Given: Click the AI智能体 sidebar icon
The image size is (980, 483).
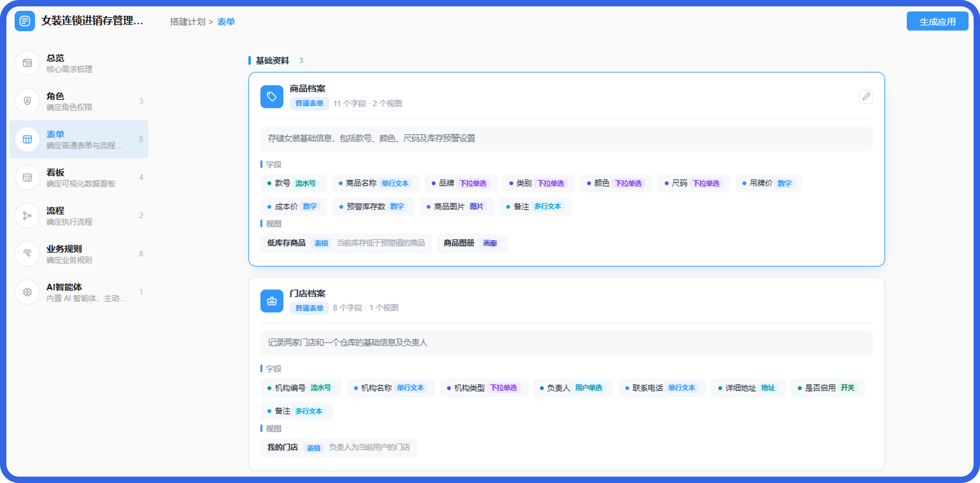Looking at the screenshot, I should pos(27,292).
